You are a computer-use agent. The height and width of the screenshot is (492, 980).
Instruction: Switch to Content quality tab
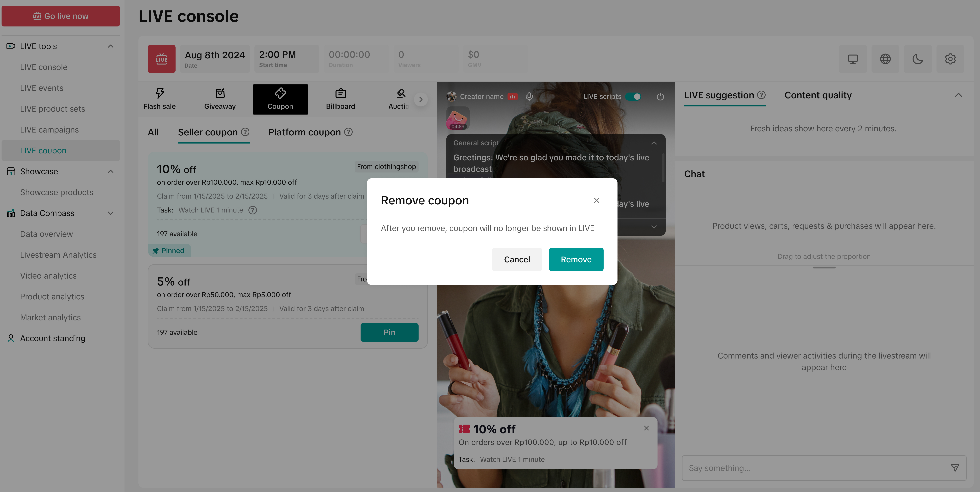click(818, 95)
